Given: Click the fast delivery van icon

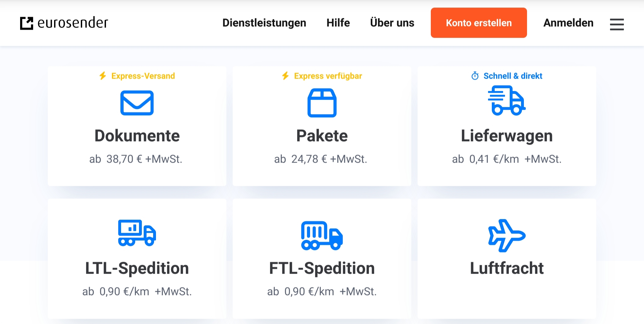Looking at the screenshot, I should click(507, 101).
